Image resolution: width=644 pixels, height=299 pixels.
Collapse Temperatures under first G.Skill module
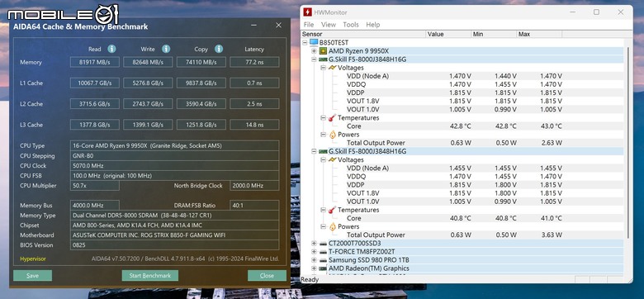(323, 118)
